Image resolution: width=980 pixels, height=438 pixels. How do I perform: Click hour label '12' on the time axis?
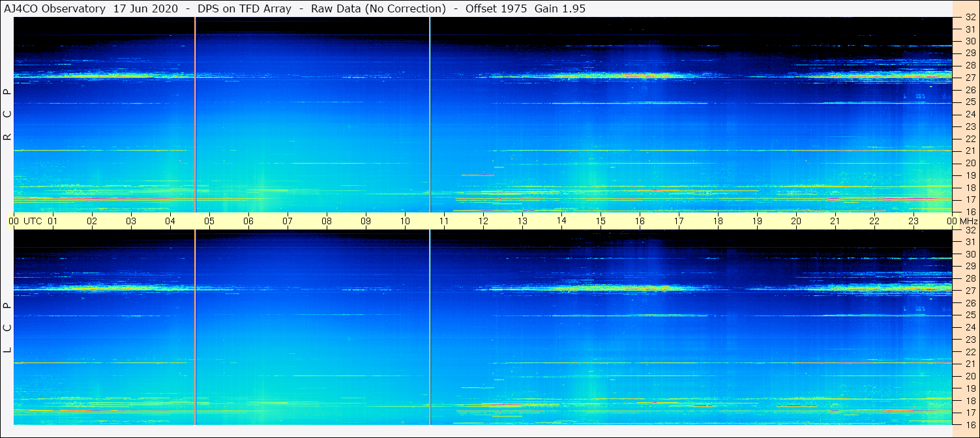coord(483,221)
